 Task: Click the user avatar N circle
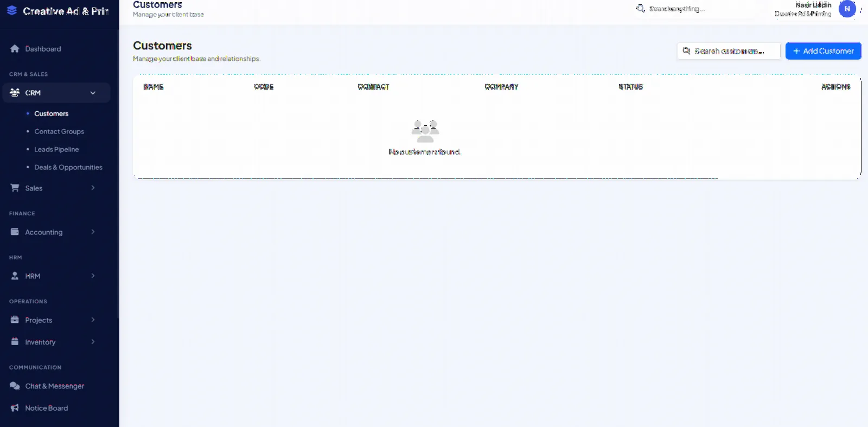(x=847, y=9)
